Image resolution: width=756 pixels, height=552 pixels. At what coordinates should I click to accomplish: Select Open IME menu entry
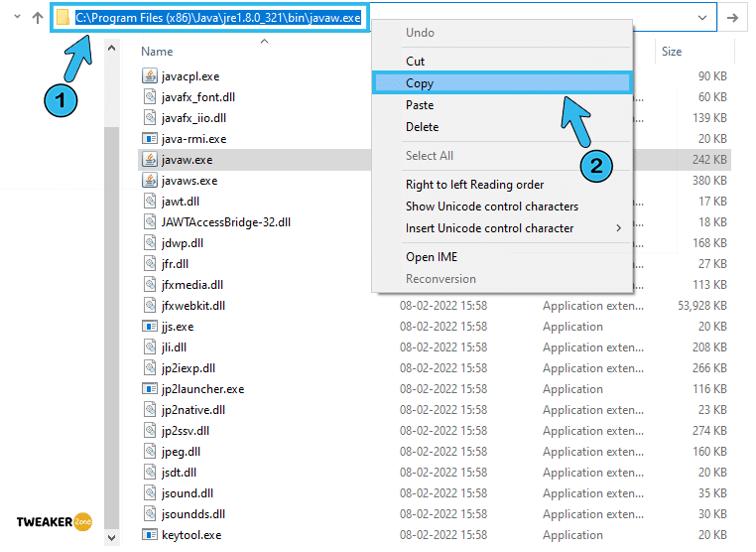click(x=501, y=257)
